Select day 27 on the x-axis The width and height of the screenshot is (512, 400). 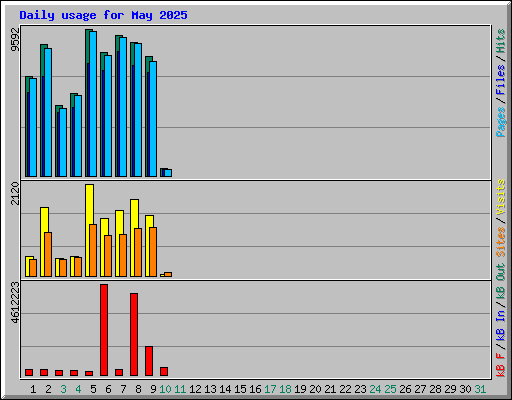coord(420,389)
